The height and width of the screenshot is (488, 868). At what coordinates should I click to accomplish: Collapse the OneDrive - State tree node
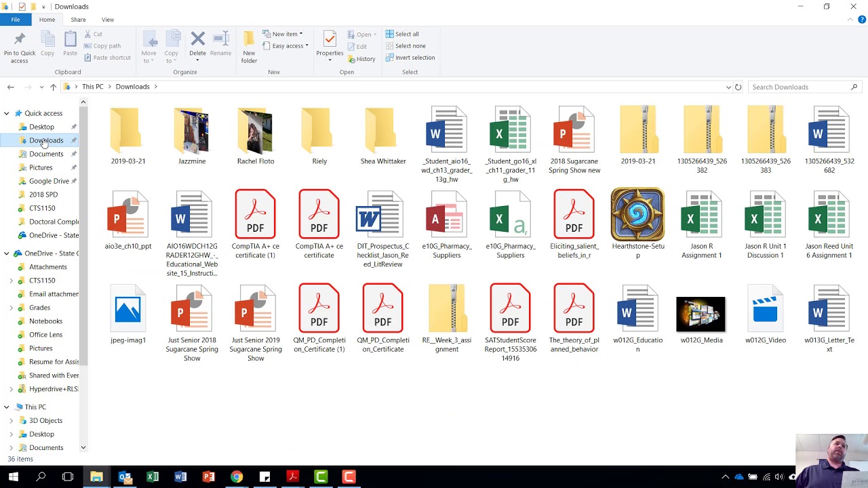click(x=7, y=253)
